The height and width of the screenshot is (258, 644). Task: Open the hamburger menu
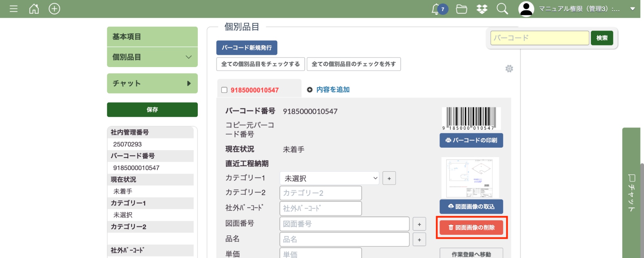pyautogui.click(x=14, y=9)
